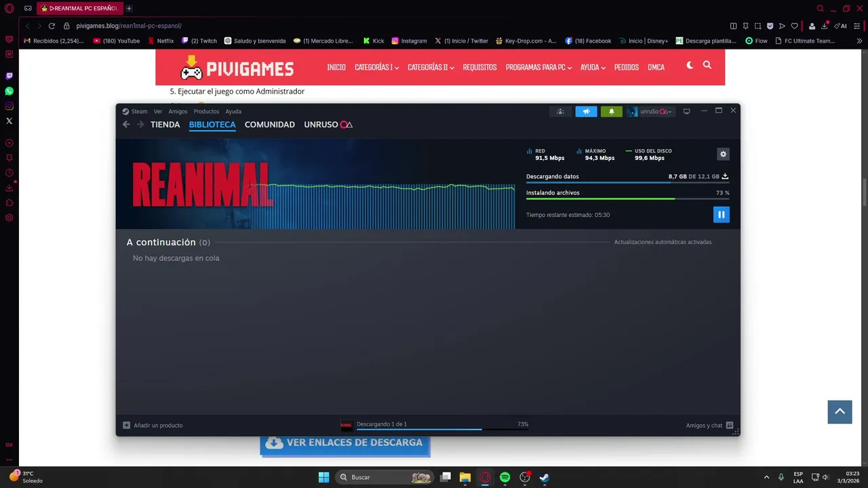The image size is (868, 488).
Task: Open Pivigames site search icon
Action: (707, 65)
